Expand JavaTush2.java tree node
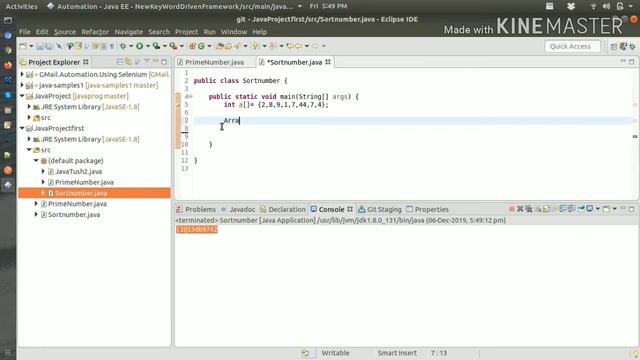Image resolution: width=640 pixels, height=360 pixels. 43,171
